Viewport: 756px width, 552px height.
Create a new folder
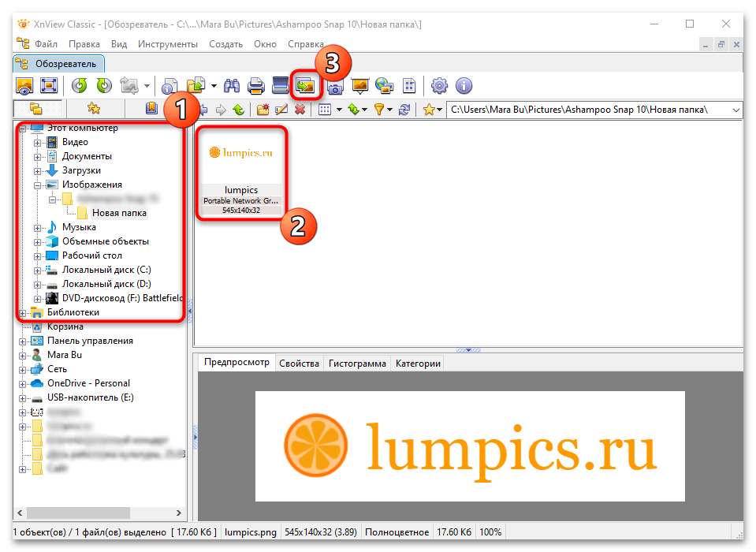click(x=263, y=110)
